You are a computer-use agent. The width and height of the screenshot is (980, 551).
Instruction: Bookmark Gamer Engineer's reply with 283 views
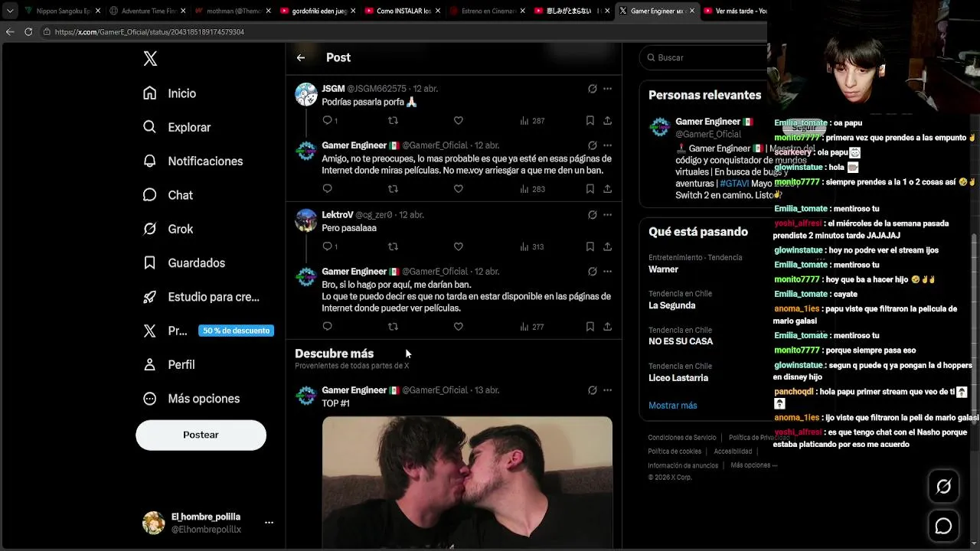click(x=590, y=188)
